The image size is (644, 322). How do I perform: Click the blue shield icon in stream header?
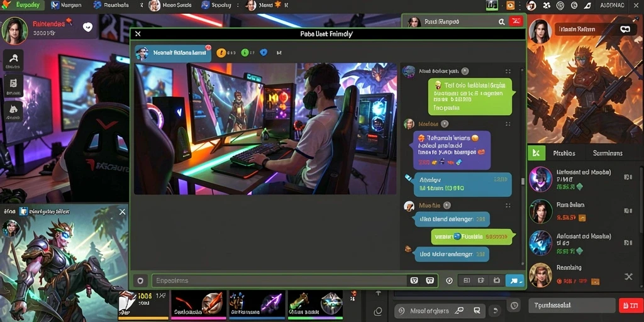click(264, 53)
